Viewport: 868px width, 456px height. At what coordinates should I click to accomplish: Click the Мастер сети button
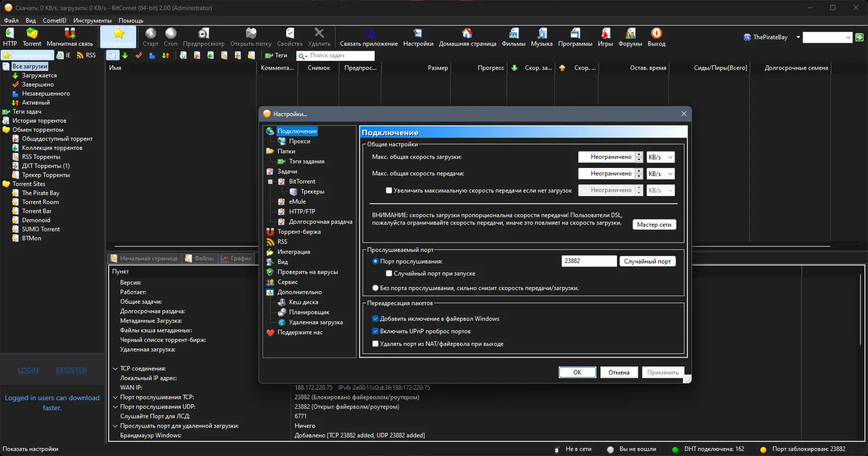click(x=654, y=225)
